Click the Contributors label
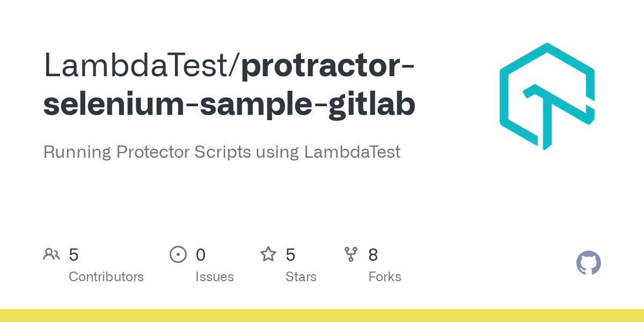The height and width of the screenshot is (322, 644). (x=106, y=277)
